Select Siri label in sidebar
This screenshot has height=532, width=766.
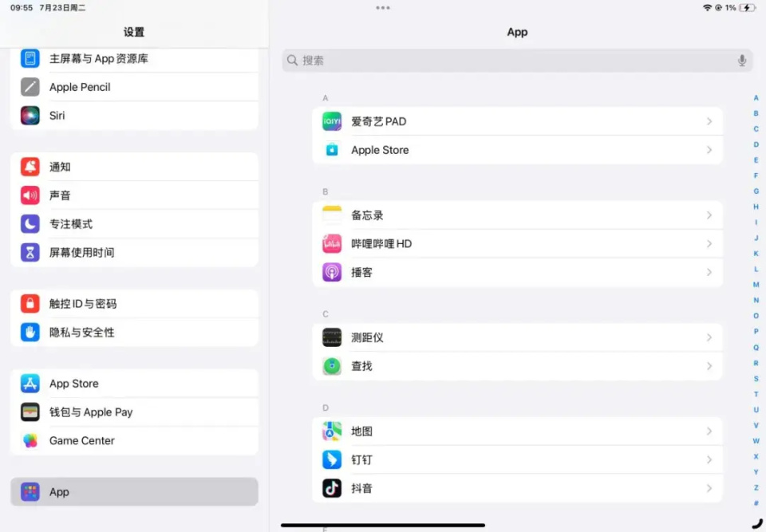point(57,116)
